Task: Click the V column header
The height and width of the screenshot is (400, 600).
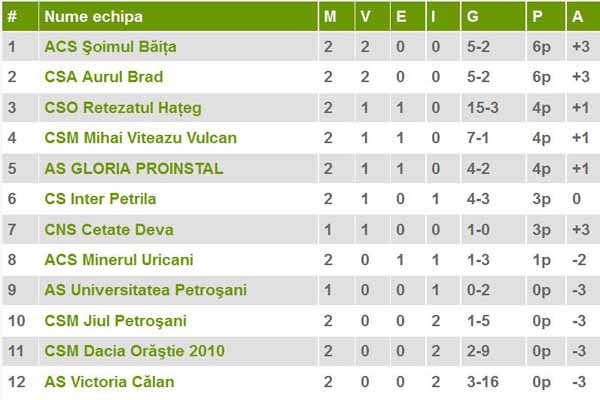Action: tap(366, 16)
